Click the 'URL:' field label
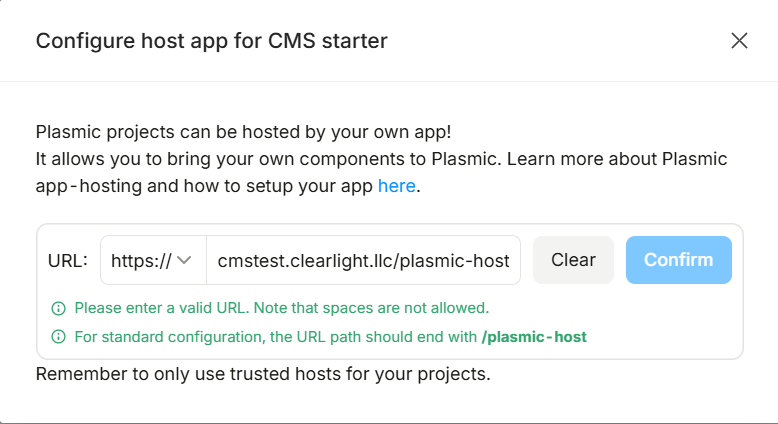Image resolution: width=778 pixels, height=424 pixels. pyautogui.click(x=68, y=260)
